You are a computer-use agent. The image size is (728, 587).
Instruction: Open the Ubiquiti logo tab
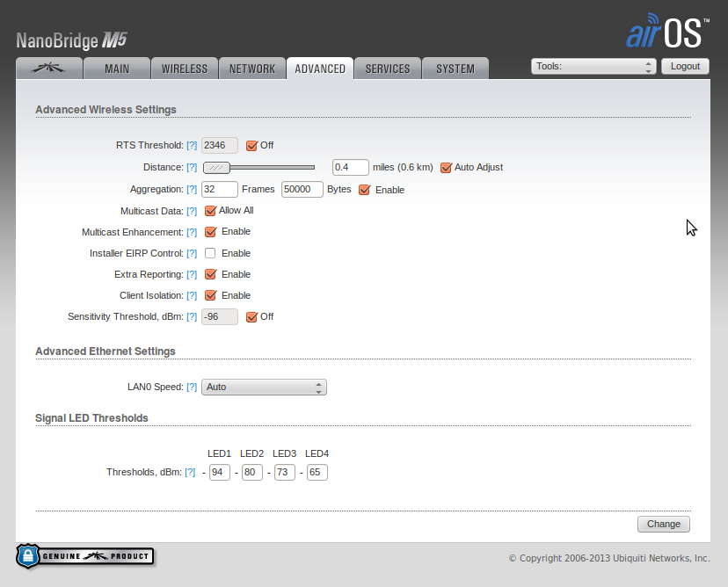tap(49, 69)
